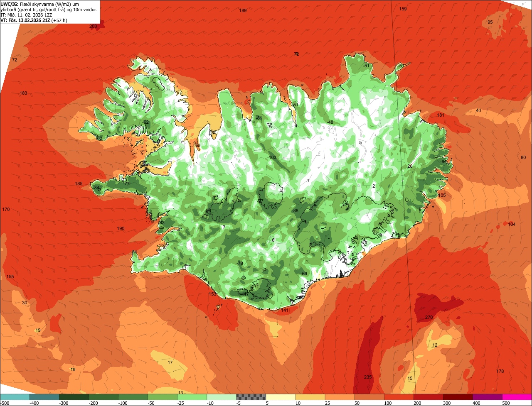Image resolution: width=532 pixels, height=406 pixels.
Task: Click the value 185 west of Snæfellsnes
Action: (79, 183)
